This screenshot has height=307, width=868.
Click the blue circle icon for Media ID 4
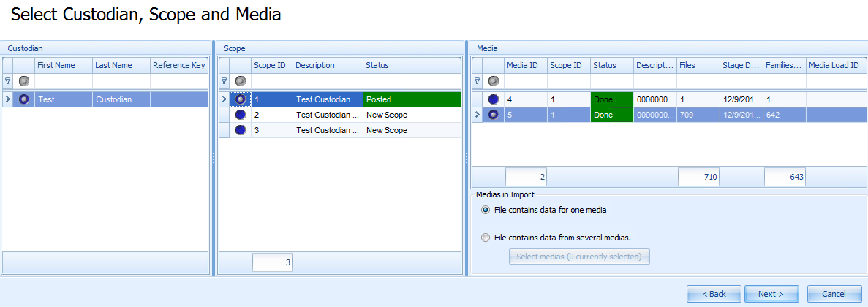pos(494,99)
